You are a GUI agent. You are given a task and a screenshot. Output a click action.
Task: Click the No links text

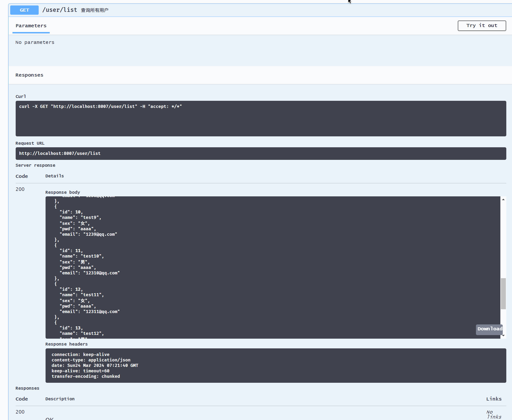click(493, 414)
